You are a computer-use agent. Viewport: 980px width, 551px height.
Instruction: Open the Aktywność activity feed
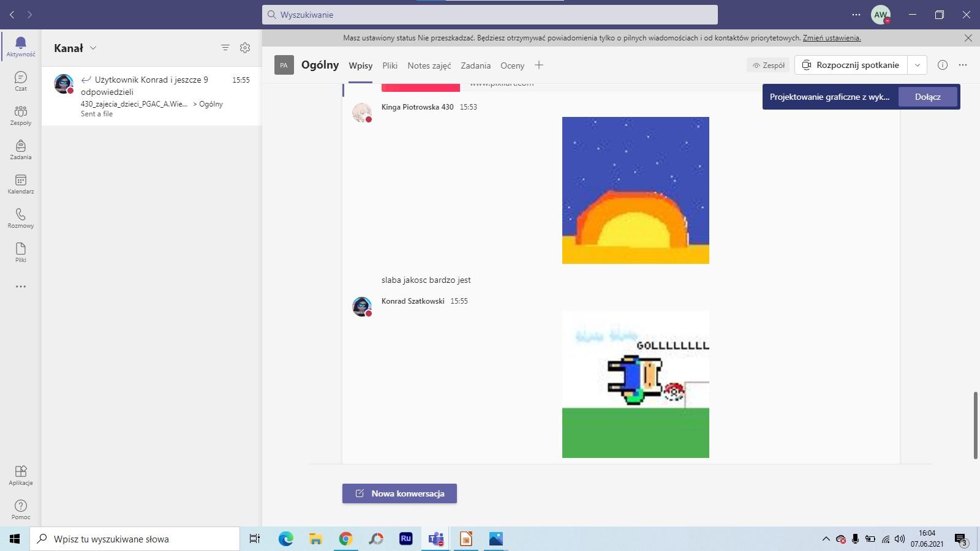click(x=20, y=46)
